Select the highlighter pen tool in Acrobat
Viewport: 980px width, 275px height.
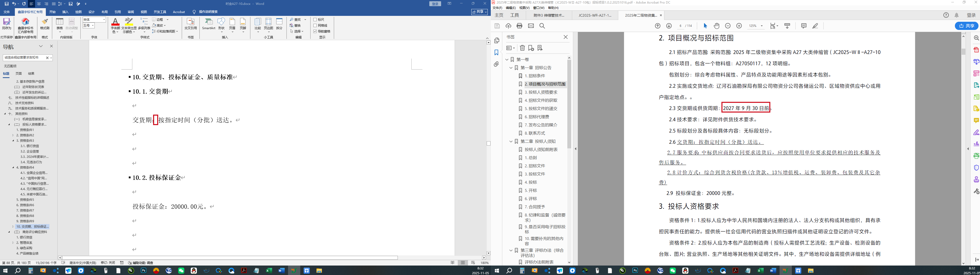click(x=815, y=26)
